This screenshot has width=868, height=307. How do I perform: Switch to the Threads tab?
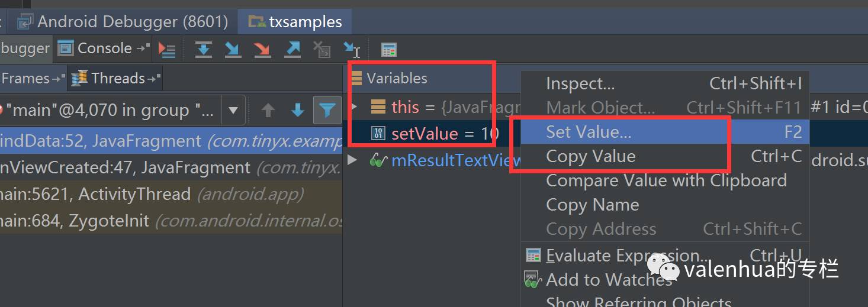tap(117, 78)
